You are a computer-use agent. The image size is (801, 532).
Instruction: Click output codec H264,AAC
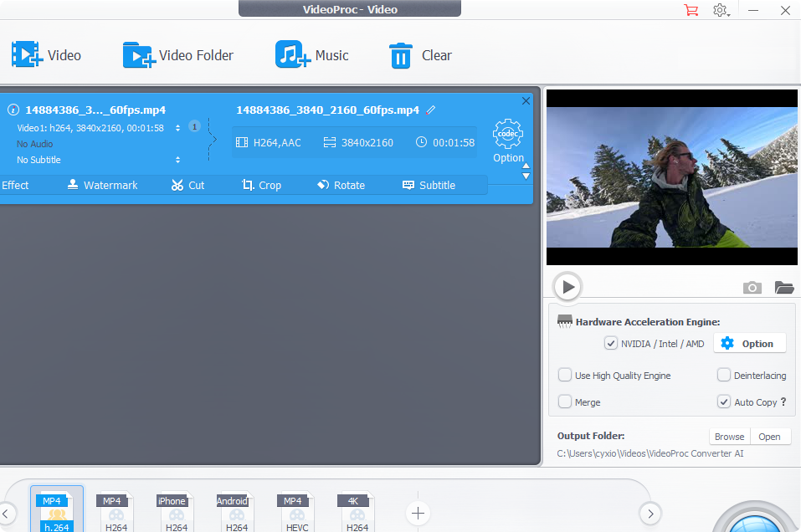[x=269, y=142]
